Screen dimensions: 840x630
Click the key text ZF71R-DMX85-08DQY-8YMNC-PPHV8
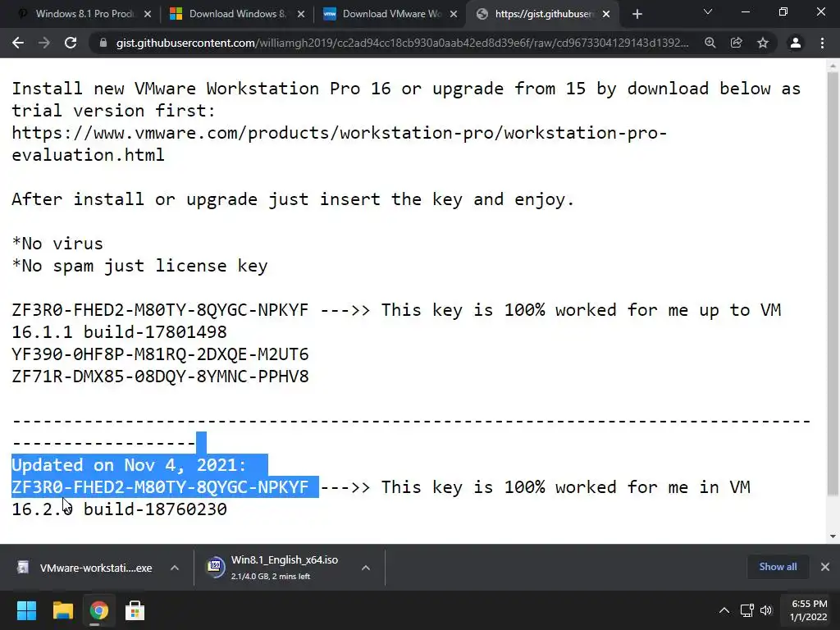click(x=160, y=377)
